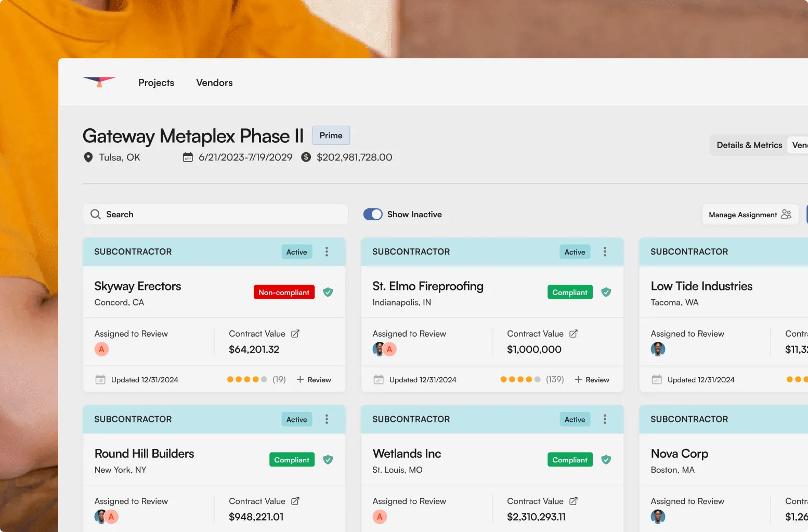The height and width of the screenshot is (532, 808).
Task: Toggle the Show Inactive switch
Action: (x=373, y=214)
